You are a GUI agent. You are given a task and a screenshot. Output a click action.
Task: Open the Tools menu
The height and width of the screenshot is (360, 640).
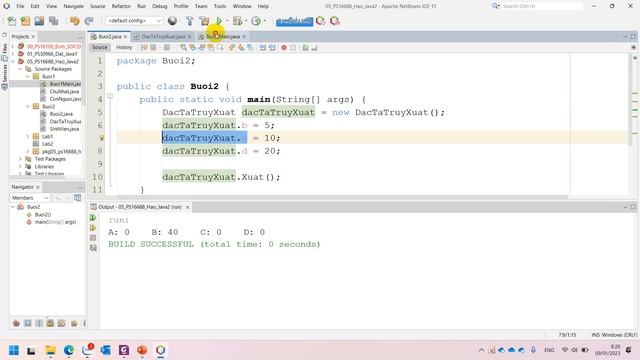coord(220,6)
